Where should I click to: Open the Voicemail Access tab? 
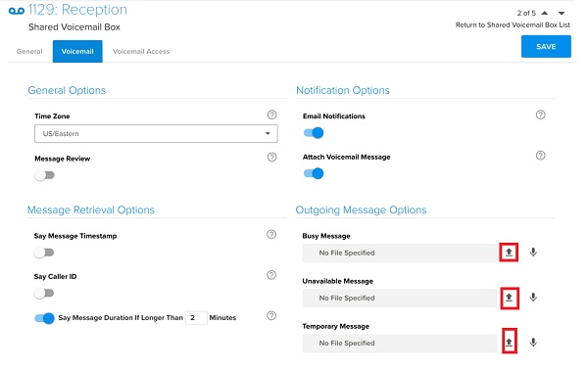tap(141, 51)
